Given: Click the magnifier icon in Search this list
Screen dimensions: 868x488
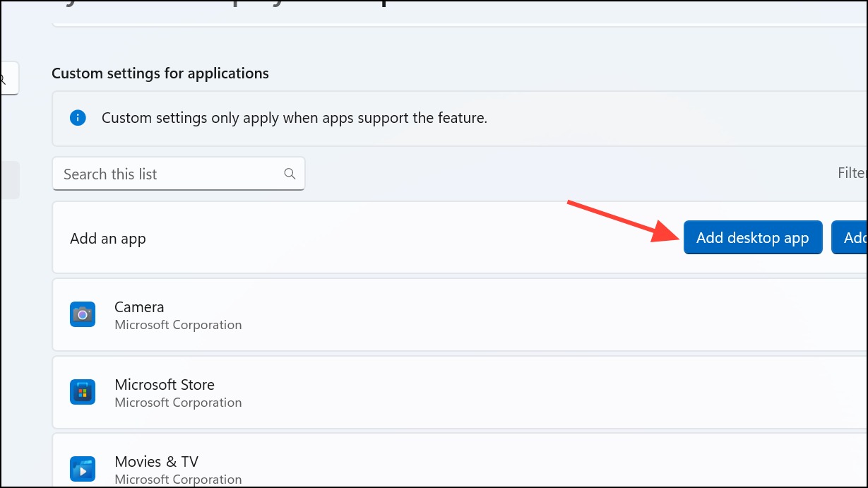Looking at the screenshot, I should click(290, 174).
